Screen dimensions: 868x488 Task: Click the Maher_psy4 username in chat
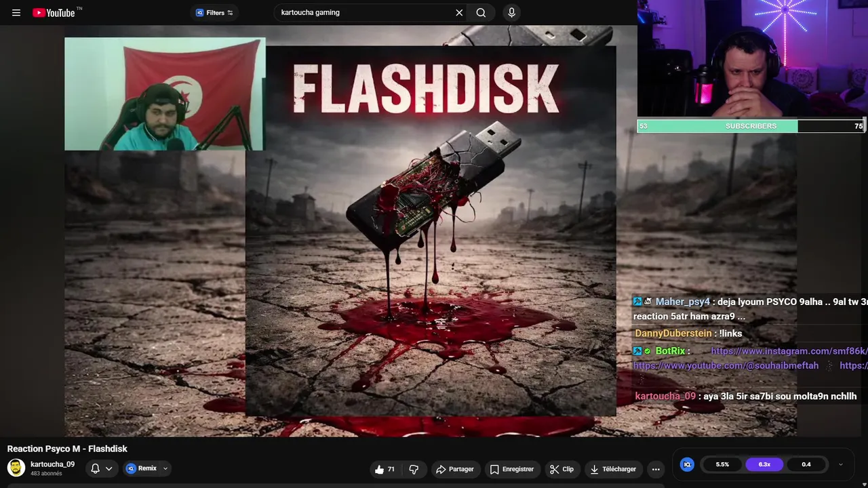click(682, 302)
